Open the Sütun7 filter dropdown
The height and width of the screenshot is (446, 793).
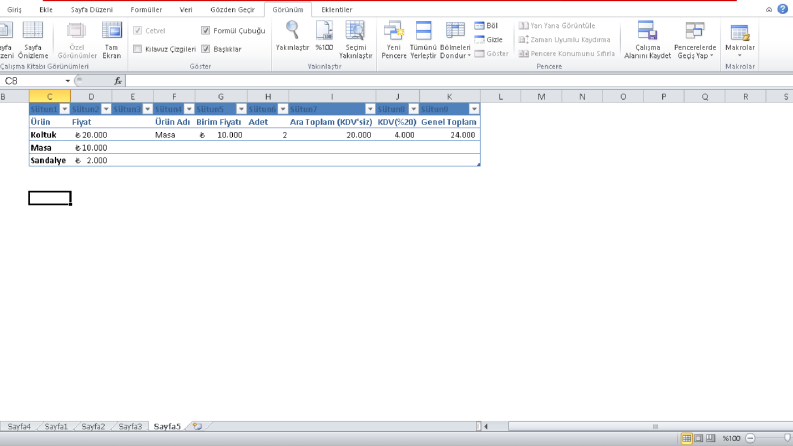[x=370, y=109]
